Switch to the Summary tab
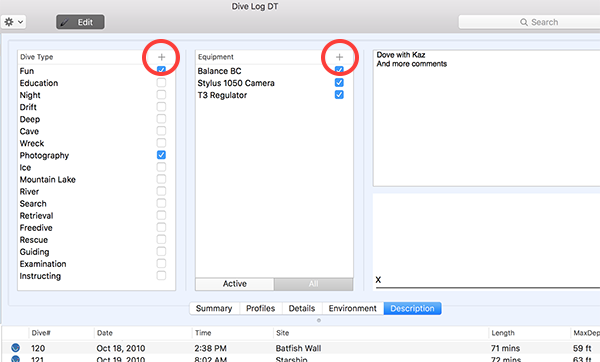 coord(214,308)
